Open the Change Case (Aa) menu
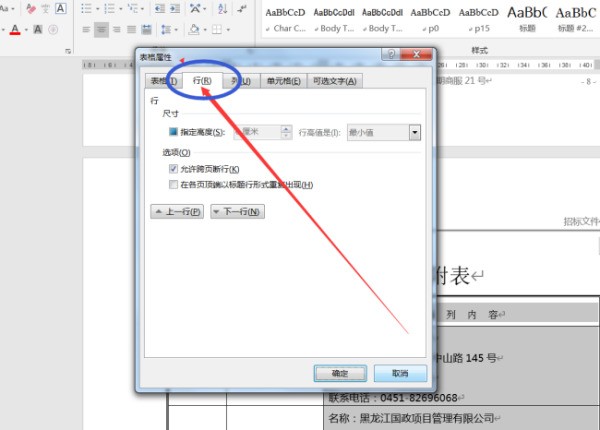Viewport: 600px width, 430px height. [x=6, y=8]
